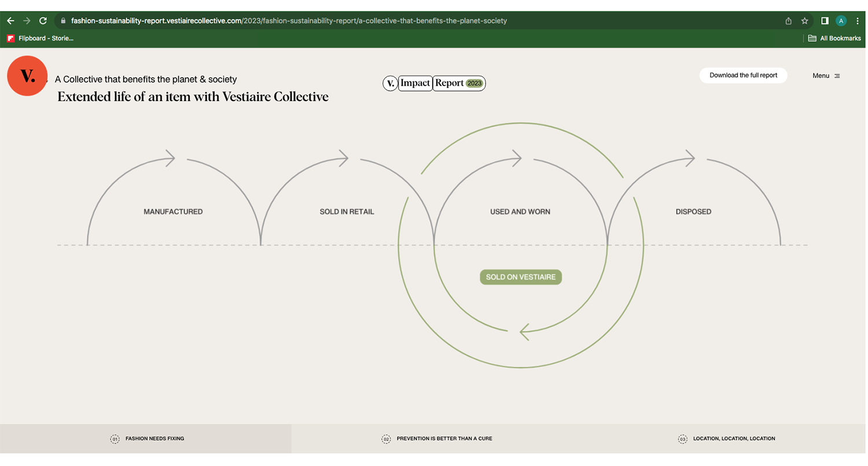Click the padlock site info icon
Viewport: 868px width, 466px height.
(x=64, y=21)
